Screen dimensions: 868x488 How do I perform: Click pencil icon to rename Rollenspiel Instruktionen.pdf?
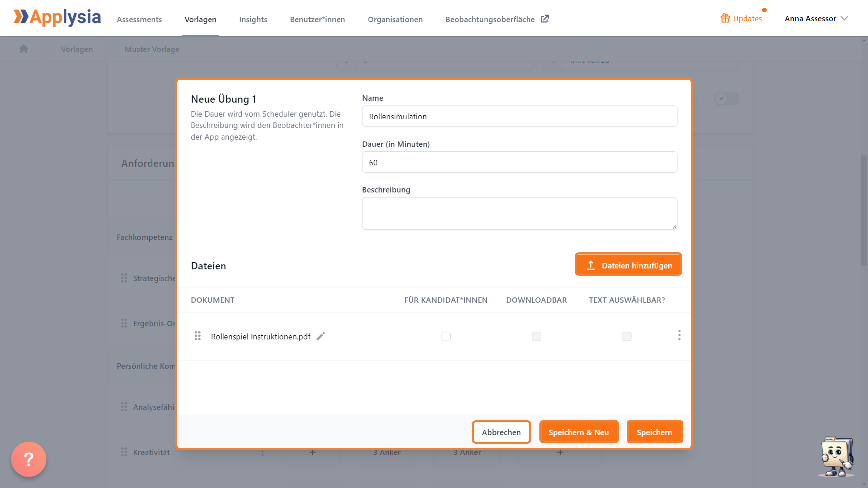[x=320, y=336]
